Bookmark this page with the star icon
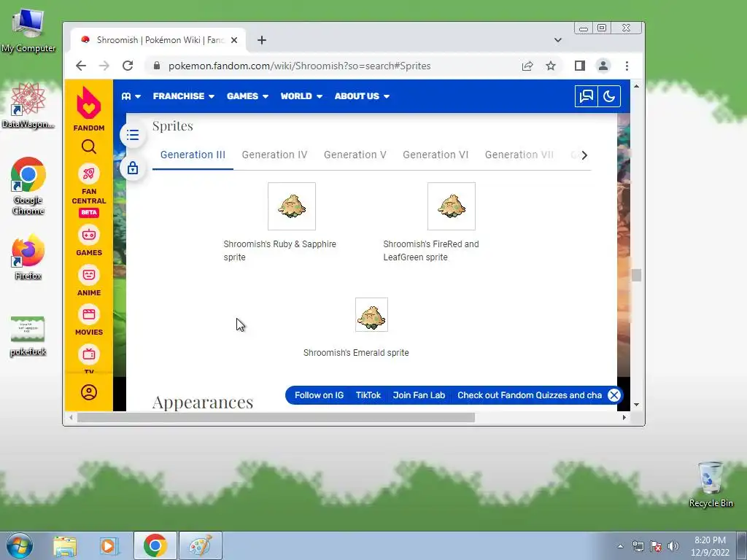The image size is (747, 560). (x=551, y=66)
